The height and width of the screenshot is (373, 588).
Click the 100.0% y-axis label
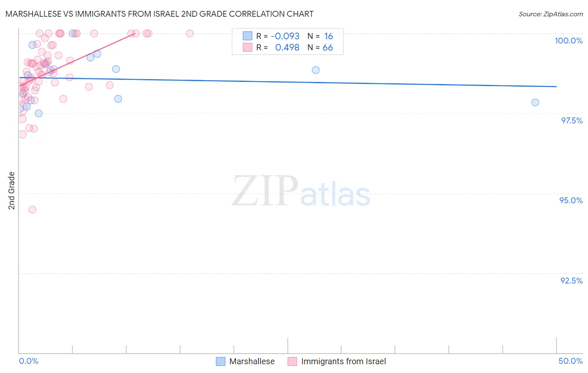(568, 41)
